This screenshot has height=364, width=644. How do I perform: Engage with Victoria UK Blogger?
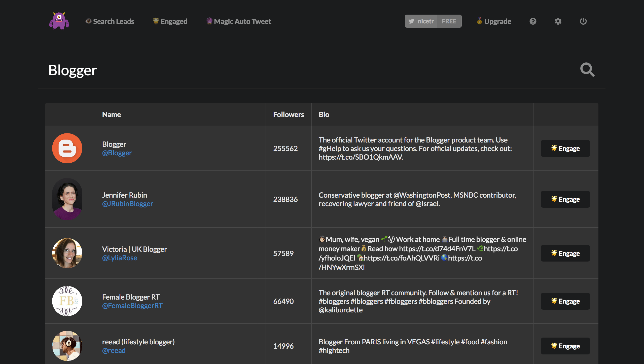click(565, 253)
